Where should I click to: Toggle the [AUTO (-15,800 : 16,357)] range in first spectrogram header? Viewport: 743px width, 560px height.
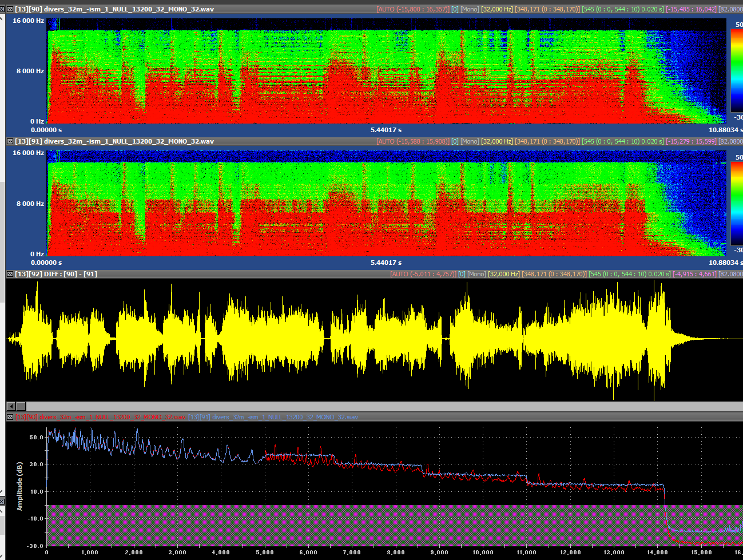tap(412, 9)
